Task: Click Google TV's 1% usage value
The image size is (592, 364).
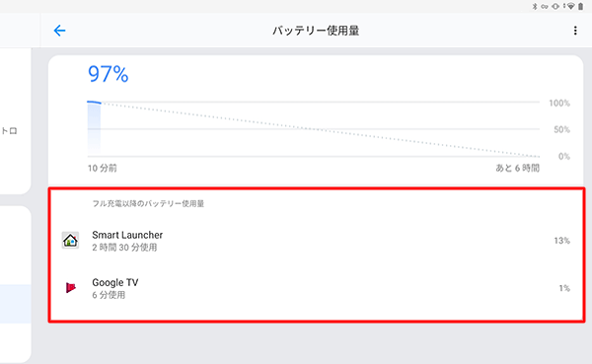Action: (x=564, y=288)
